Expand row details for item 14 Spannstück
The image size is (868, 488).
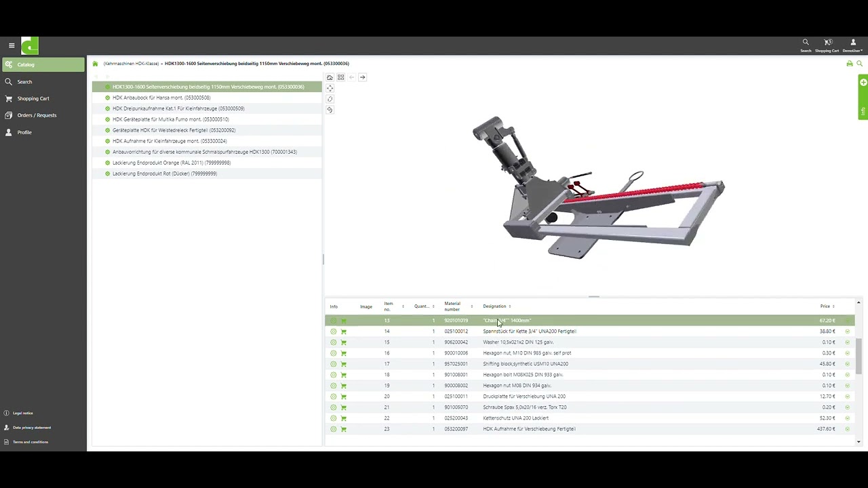tap(848, 331)
